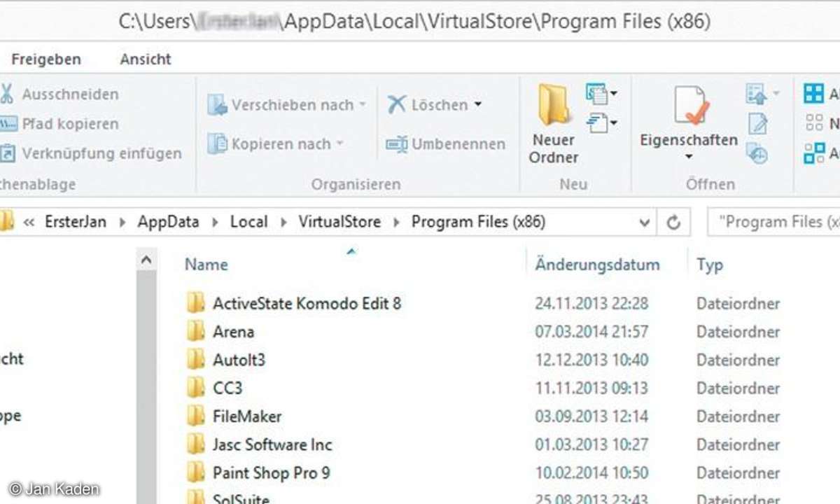
Task: Click the easy access icon below new item
Action: [x=597, y=123]
